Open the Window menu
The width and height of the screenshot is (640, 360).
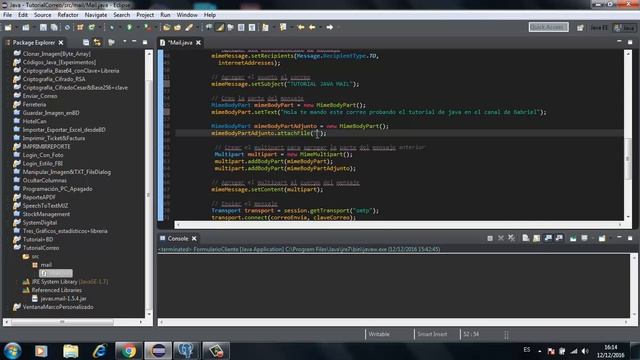tap(187, 15)
